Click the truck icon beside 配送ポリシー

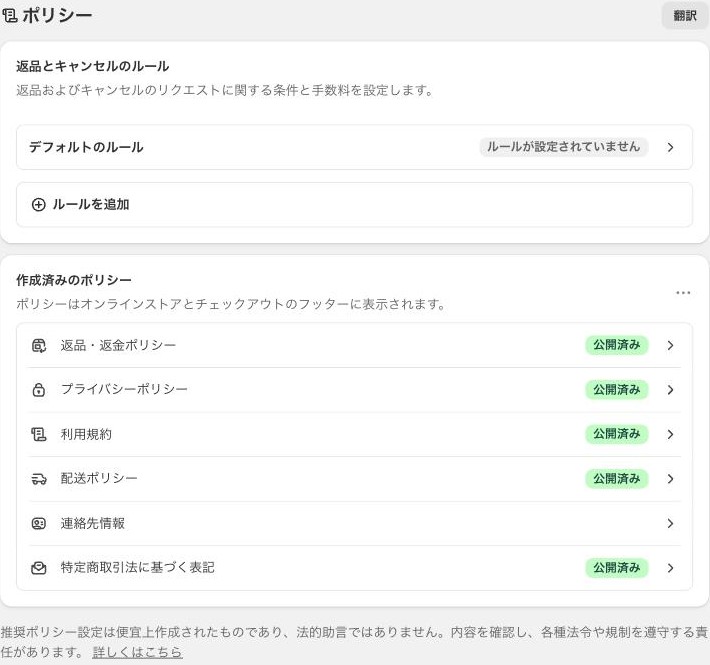pyautogui.click(x=39, y=479)
